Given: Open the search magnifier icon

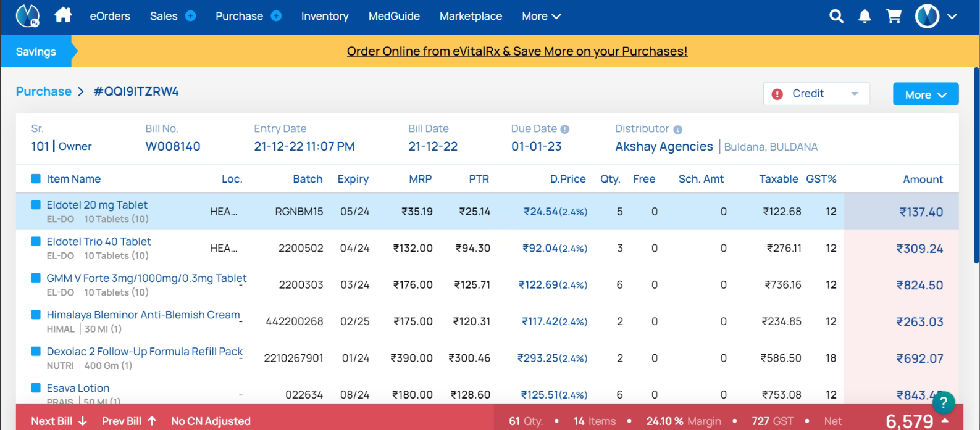Looking at the screenshot, I should click(836, 16).
